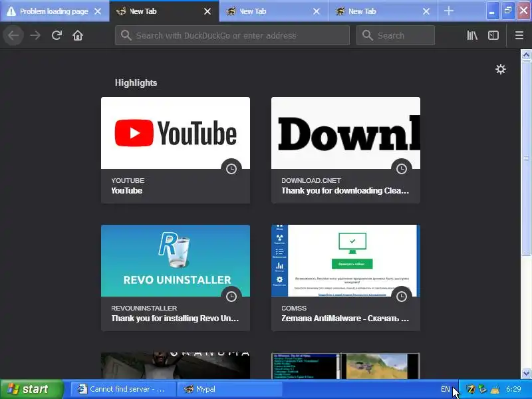This screenshot has width=532, height=399.
Task: Select the Mypal taskbar button
Action: tap(229, 389)
